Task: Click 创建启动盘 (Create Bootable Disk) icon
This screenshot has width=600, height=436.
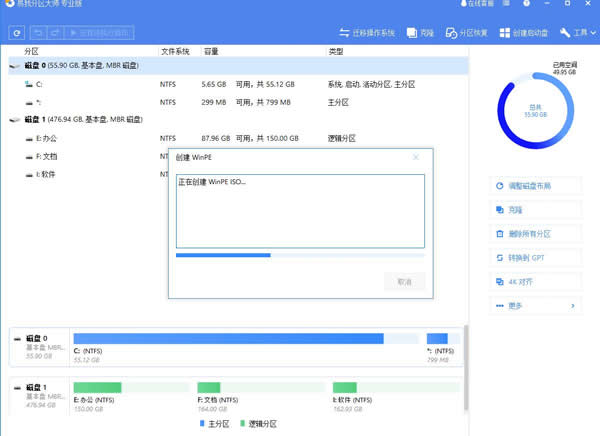Action: tap(523, 33)
